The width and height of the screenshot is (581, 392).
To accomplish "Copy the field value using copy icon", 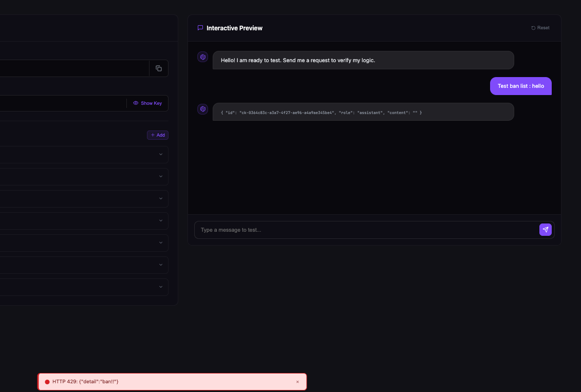I will (159, 68).
